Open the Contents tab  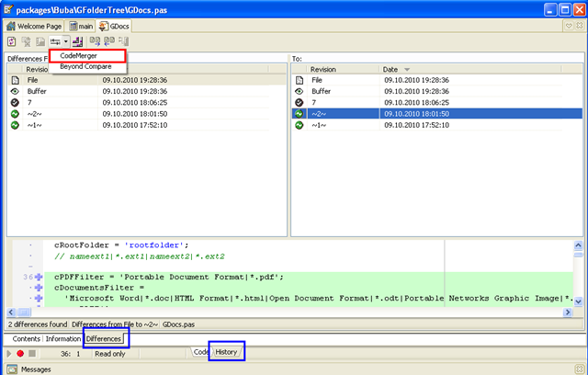pyautogui.click(x=27, y=339)
